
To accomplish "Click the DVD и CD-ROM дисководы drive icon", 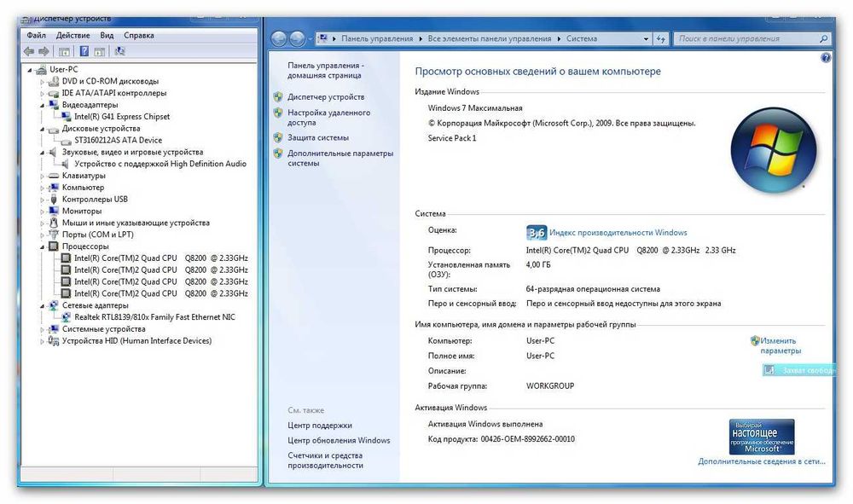I will pos(53,82).
